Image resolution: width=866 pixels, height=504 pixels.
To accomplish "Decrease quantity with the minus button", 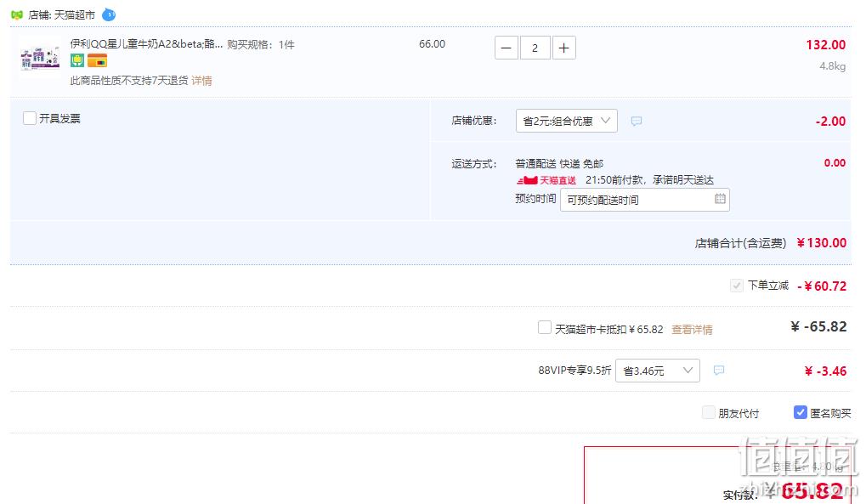I will click(506, 48).
